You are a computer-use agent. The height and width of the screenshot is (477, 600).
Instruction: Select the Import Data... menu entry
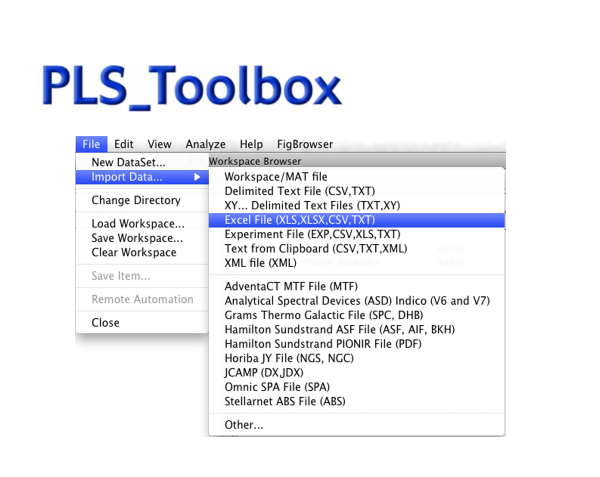[142, 177]
